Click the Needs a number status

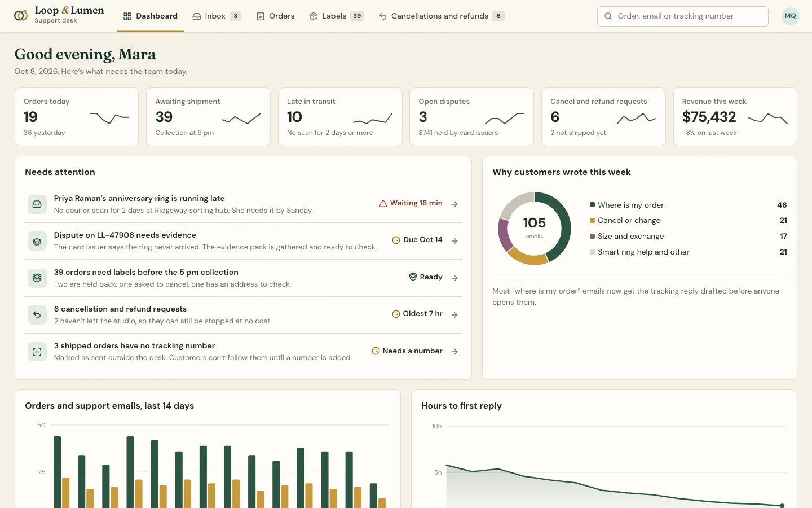[407, 351]
